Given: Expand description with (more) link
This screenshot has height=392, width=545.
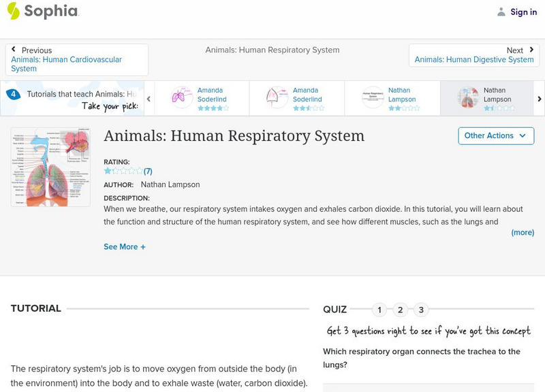Looking at the screenshot, I should pos(523,232).
